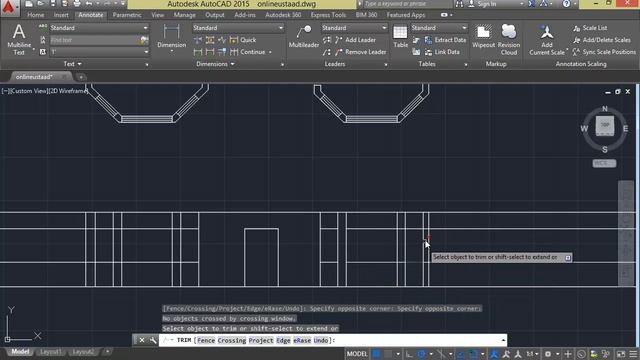Toggle the grid display in status bar
The image size is (640, 360).
click(x=376, y=354)
